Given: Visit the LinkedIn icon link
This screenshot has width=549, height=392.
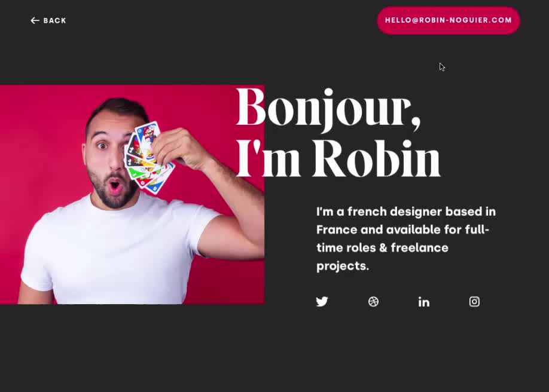Looking at the screenshot, I should coord(423,302).
